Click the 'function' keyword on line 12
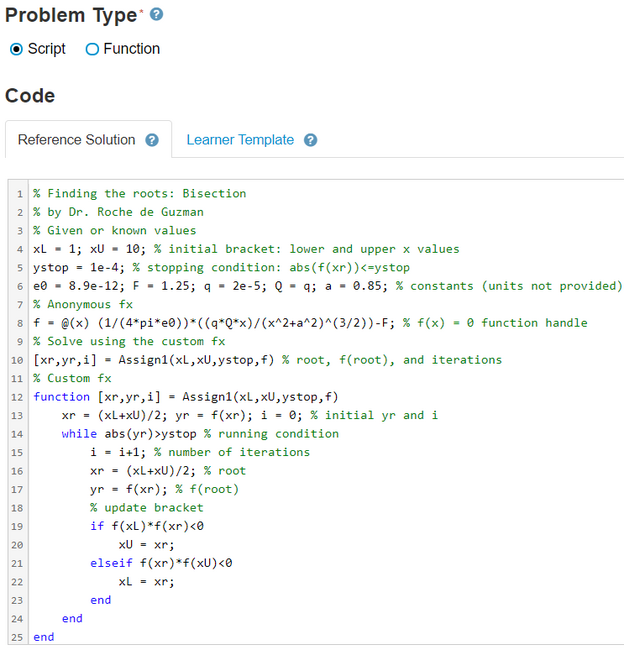Viewport: 624px width, 650px height. click(61, 397)
